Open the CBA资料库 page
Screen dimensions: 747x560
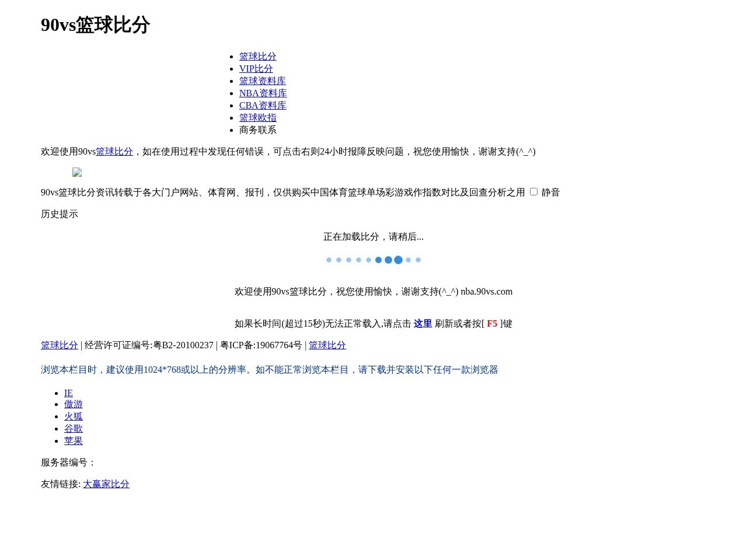[x=263, y=105]
